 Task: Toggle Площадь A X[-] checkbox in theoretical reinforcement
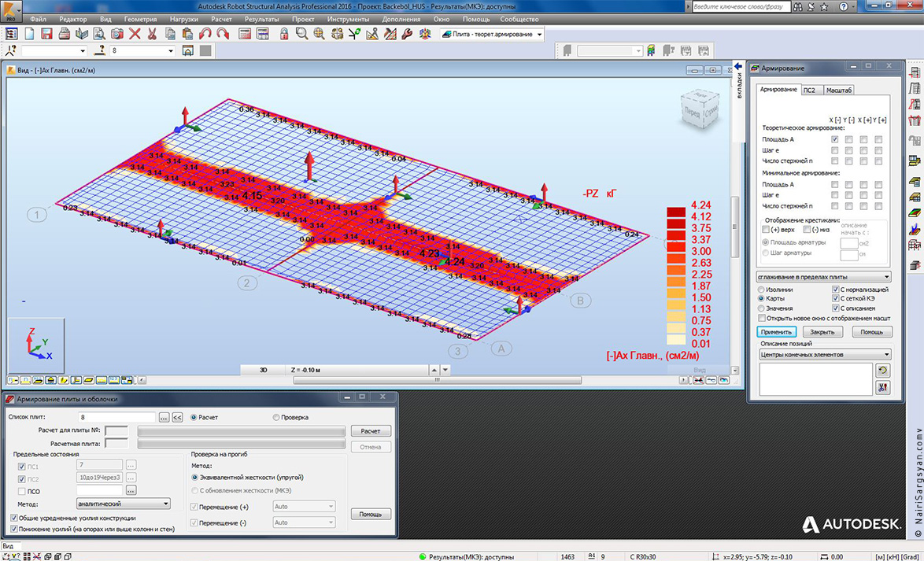pyautogui.click(x=834, y=140)
